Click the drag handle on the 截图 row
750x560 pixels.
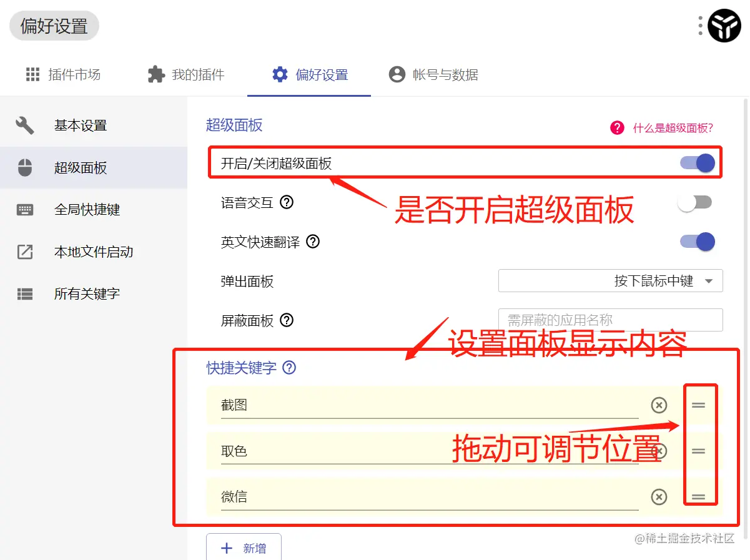pyautogui.click(x=698, y=405)
